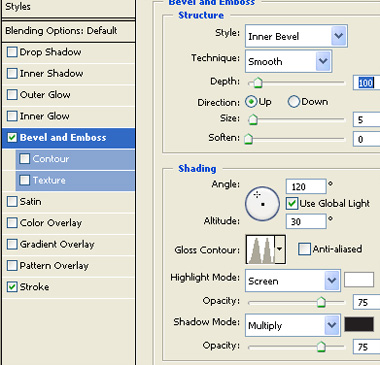The image size is (380, 365).
Task: Tick the Inner Glow checkbox
Action: (x=12, y=116)
